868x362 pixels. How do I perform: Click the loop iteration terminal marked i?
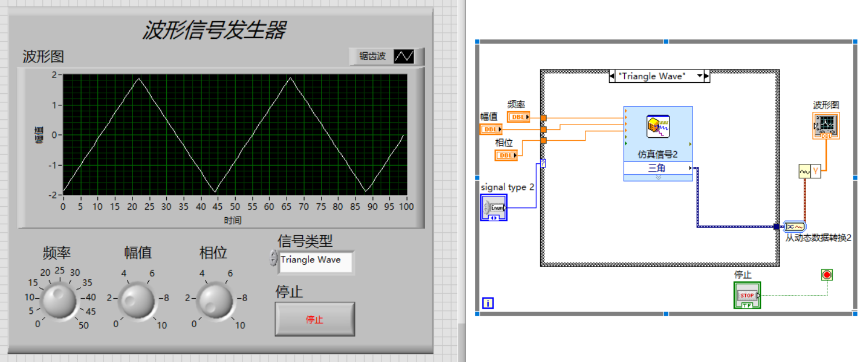tap(488, 302)
